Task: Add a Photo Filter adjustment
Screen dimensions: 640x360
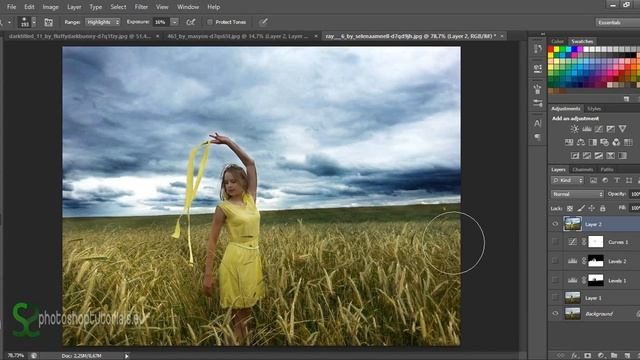Action: tap(604, 142)
